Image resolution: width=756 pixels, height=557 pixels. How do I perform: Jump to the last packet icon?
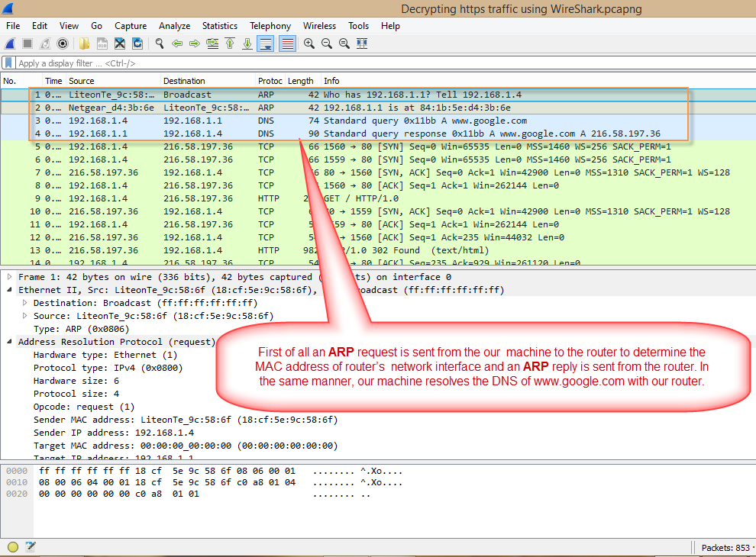(247, 43)
